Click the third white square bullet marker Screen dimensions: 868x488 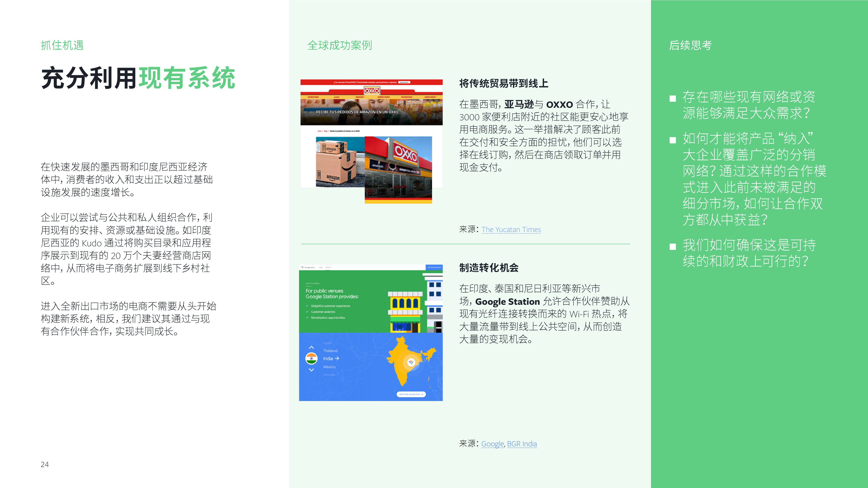pyautogui.click(x=672, y=247)
